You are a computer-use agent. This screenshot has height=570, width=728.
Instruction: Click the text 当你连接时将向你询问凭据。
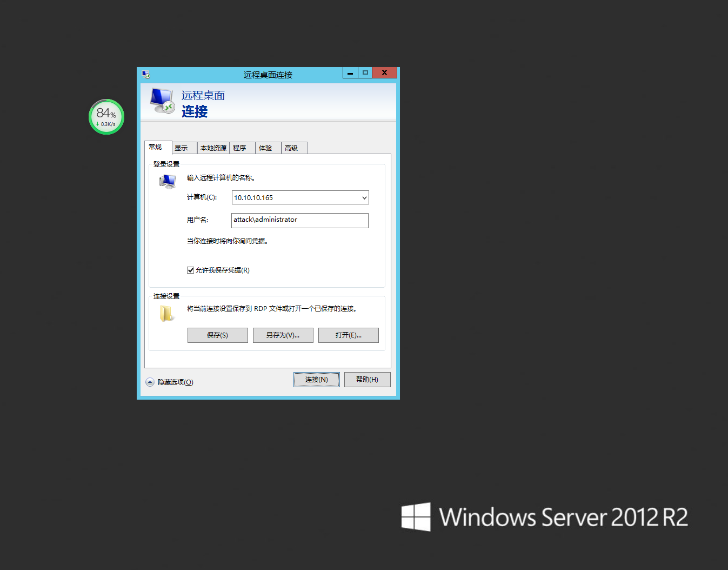(228, 241)
